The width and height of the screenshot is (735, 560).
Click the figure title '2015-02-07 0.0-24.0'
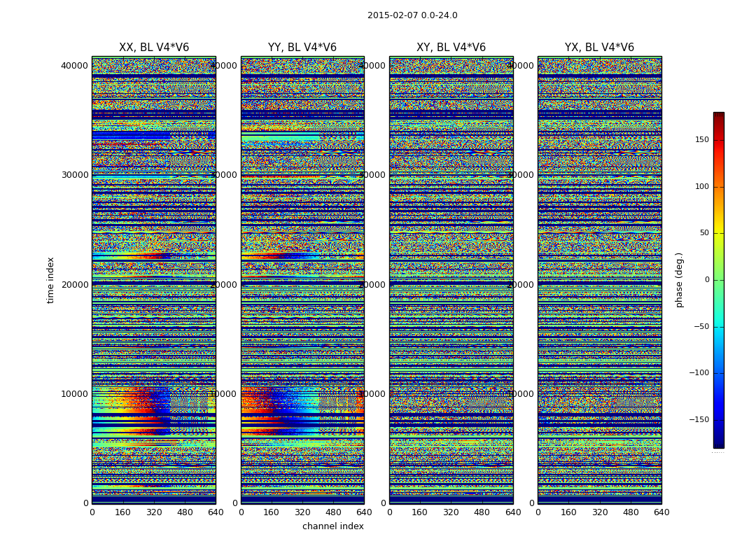412,15
